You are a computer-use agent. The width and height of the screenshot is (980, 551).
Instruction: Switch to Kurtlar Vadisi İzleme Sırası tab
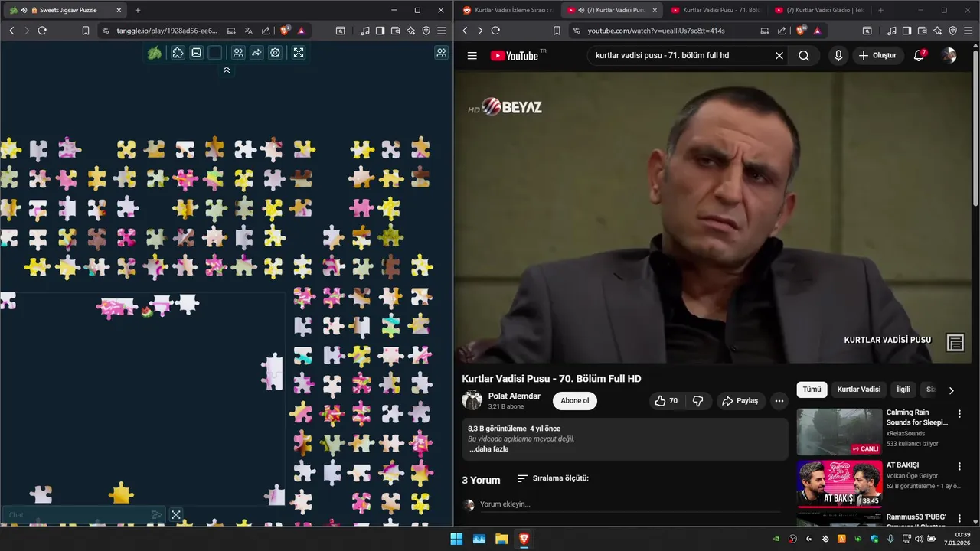point(508,10)
